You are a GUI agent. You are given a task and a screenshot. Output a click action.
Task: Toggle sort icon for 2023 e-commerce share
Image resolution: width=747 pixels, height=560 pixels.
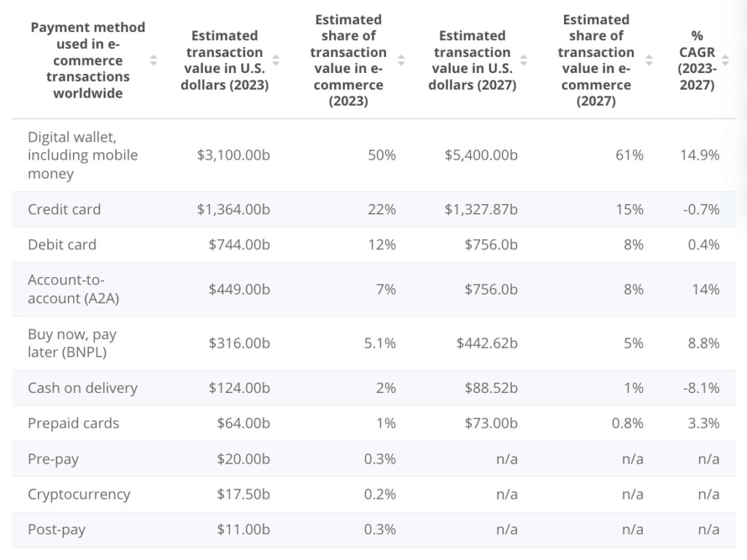(400, 61)
